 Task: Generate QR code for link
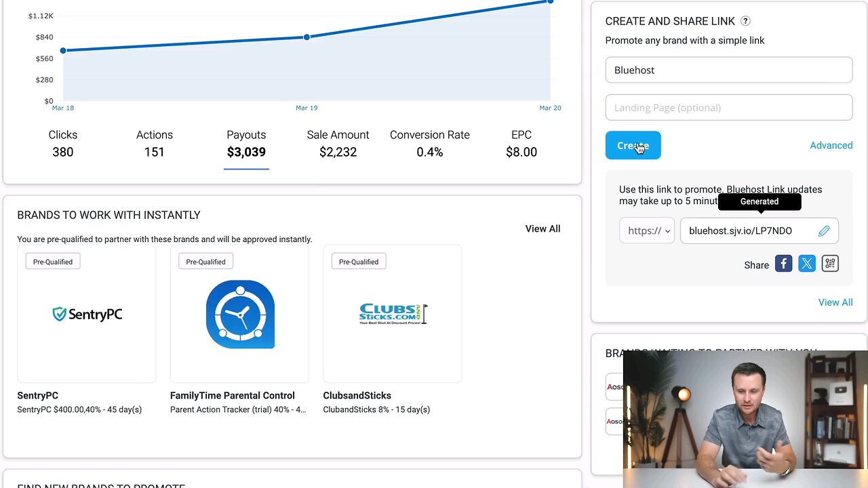click(830, 264)
